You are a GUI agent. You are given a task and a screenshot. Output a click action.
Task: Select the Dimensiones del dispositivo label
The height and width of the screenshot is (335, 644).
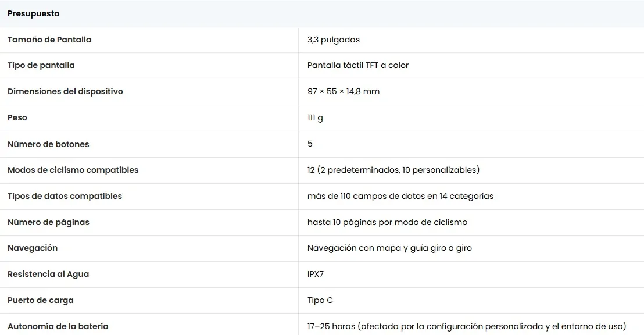point(65,92)
